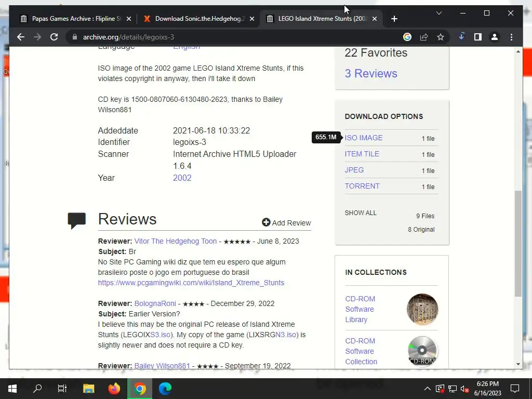Click the Reviews speech bubble icon
Screen dimensions: 532x399
[77, 220]
